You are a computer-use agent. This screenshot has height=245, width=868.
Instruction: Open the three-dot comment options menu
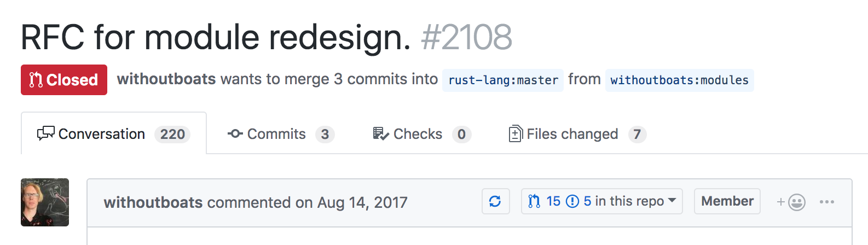[826, 202]
